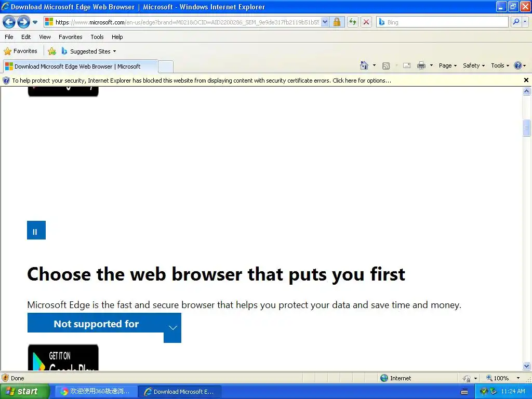532x399 pixels.
Task: Open the command bar Tools menu
Action: click(x=500, y=65)
